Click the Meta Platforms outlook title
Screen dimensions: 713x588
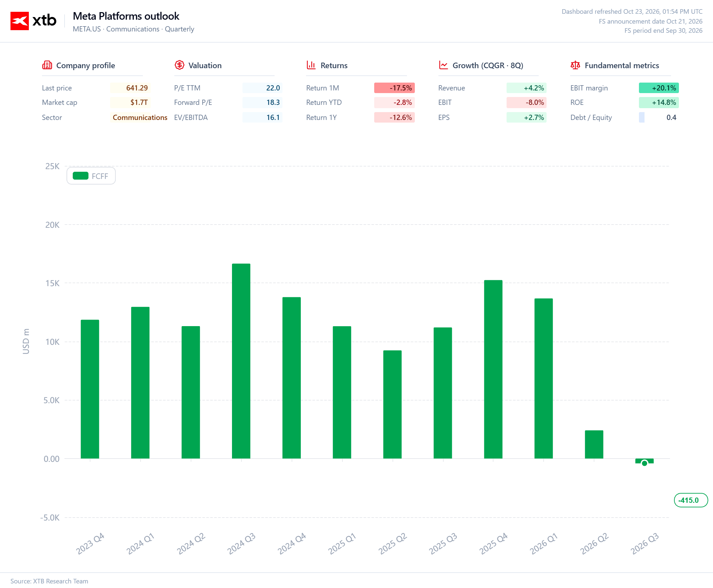[x=126, y=16]
